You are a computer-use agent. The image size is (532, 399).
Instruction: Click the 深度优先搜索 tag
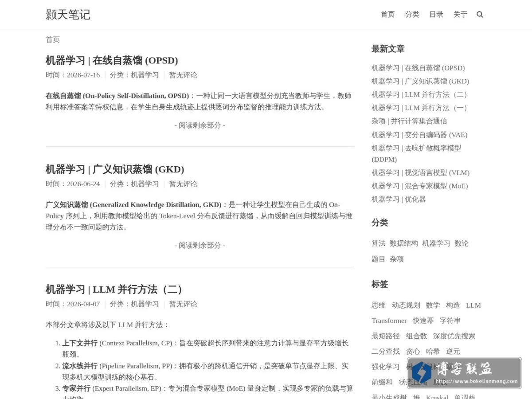[454, 336]
